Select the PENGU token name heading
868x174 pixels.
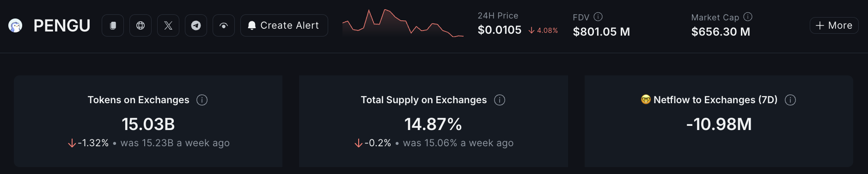(x=62, y=25)
